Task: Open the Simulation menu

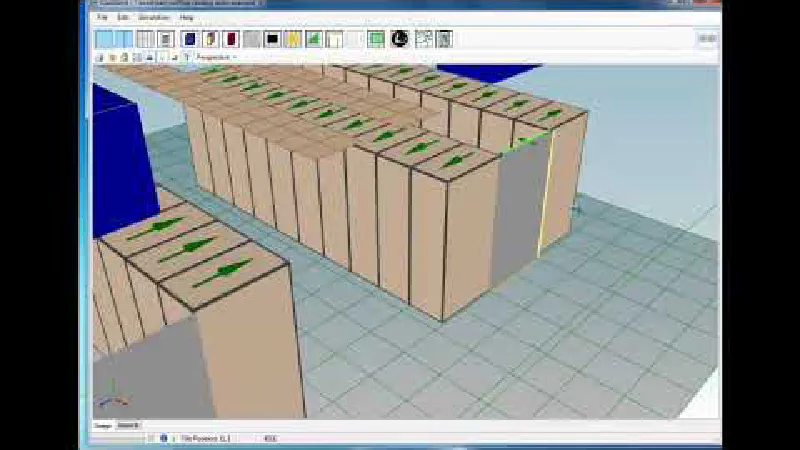Action: pyautogui.click(x=154, y=17)
